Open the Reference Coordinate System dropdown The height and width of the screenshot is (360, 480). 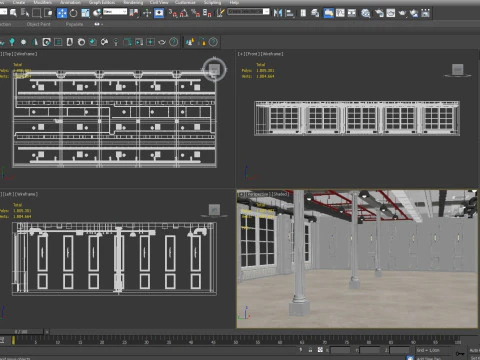115,12
